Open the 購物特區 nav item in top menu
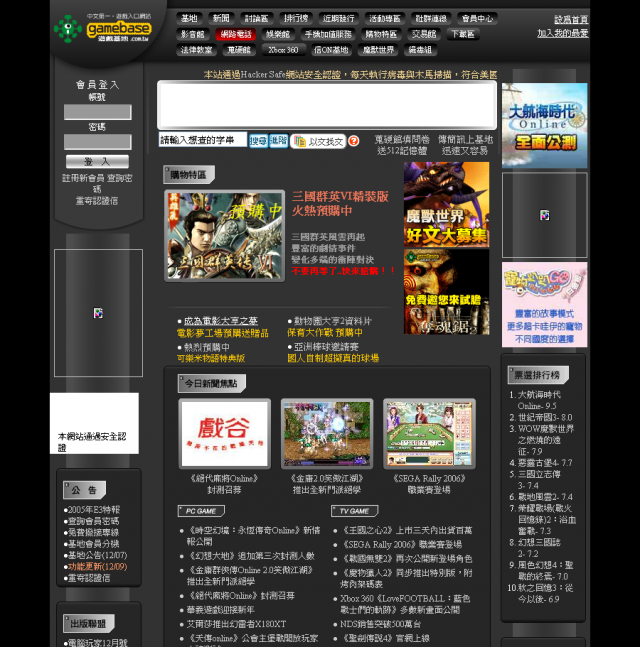This screenshot has height=648, width=640. point(381,34)
